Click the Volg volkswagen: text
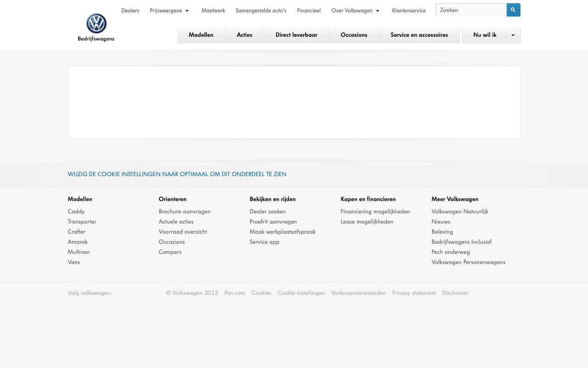The image size is (588, 368). [90, 293]
